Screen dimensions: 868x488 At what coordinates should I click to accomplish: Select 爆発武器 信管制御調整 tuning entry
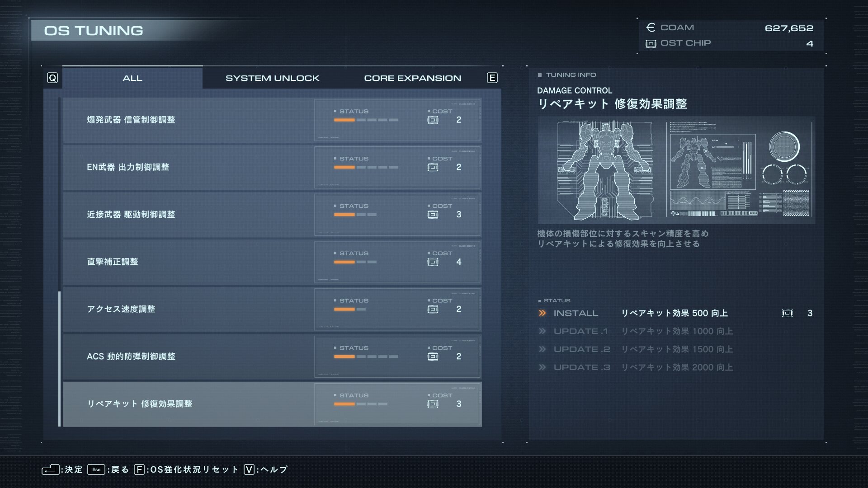(272, 120)
